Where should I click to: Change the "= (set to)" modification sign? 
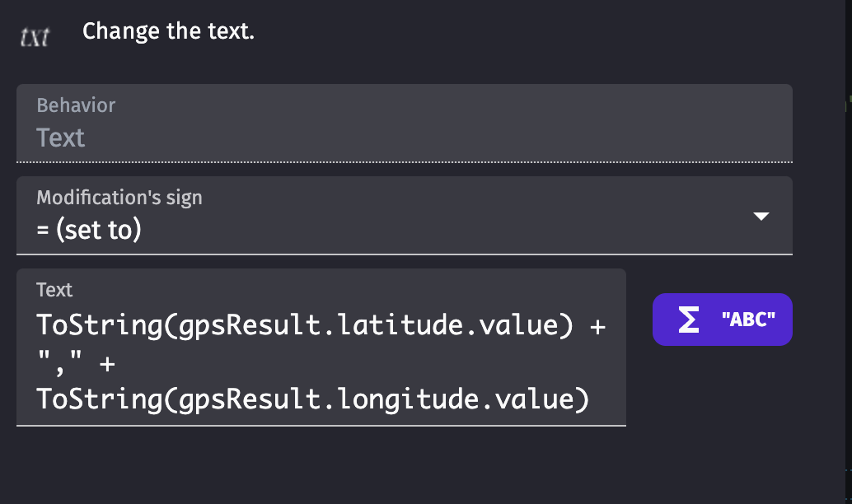[404, 215]
